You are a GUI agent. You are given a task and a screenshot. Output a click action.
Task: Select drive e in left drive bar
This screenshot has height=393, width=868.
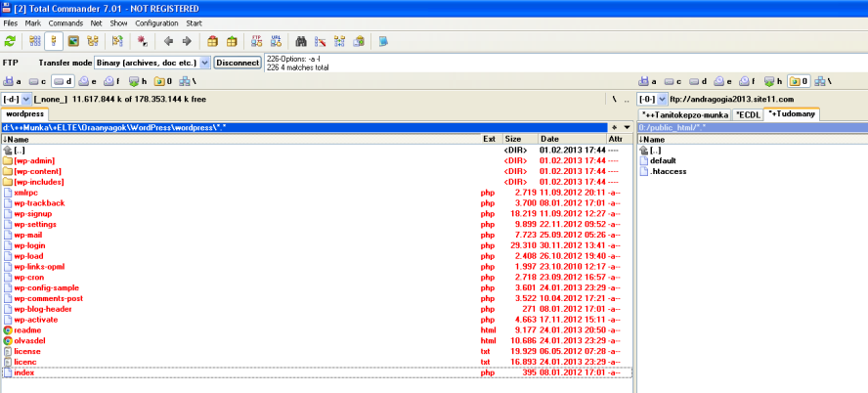coord(87,81)
